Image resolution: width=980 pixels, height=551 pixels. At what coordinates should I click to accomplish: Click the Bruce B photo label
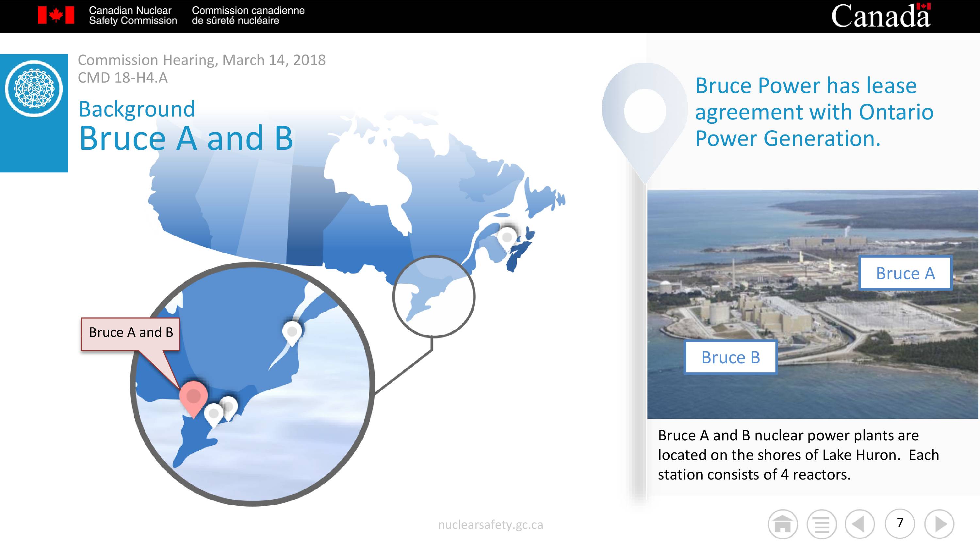pos(730,357)
